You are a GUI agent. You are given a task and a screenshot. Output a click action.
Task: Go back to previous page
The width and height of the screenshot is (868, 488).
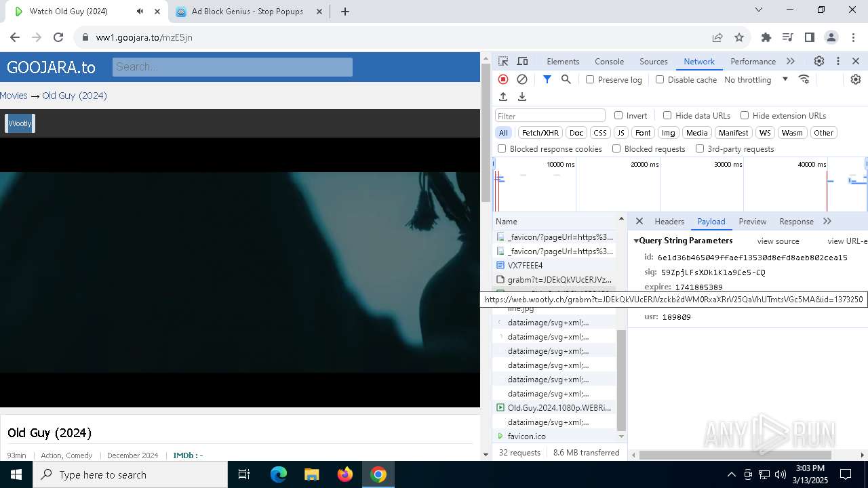[x=15, y=37]
